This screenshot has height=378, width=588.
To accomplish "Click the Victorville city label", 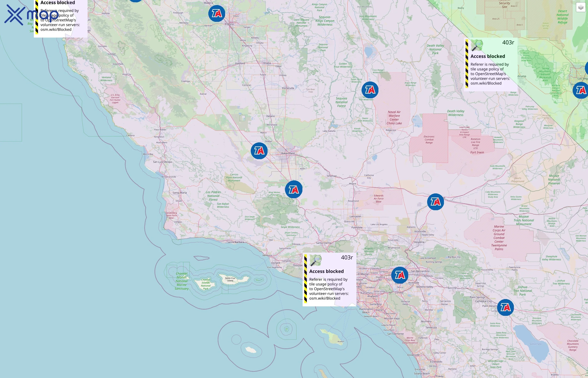I will coord(420,231).
